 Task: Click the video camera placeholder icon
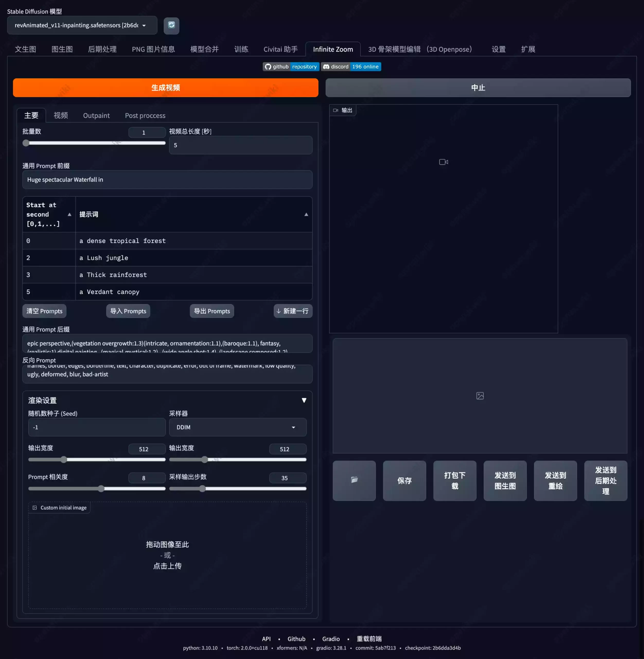(x=443, y=162)
